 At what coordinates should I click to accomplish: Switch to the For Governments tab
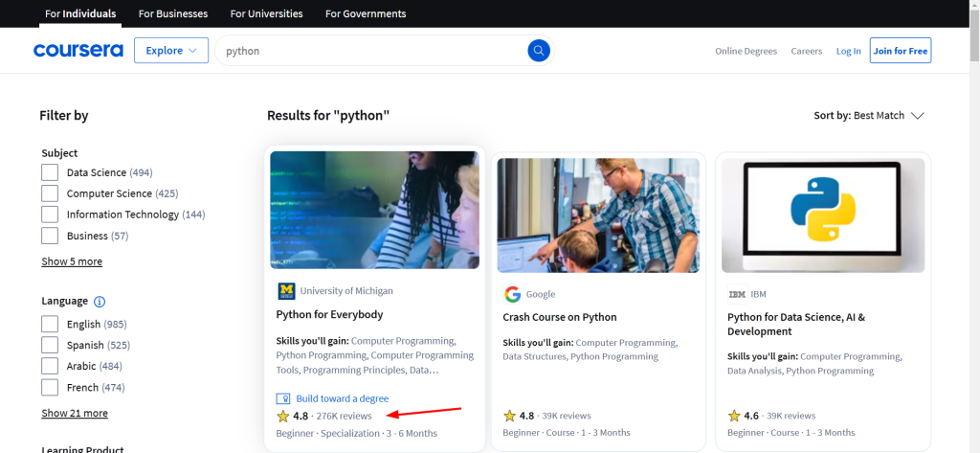click(x=366, y=13)
